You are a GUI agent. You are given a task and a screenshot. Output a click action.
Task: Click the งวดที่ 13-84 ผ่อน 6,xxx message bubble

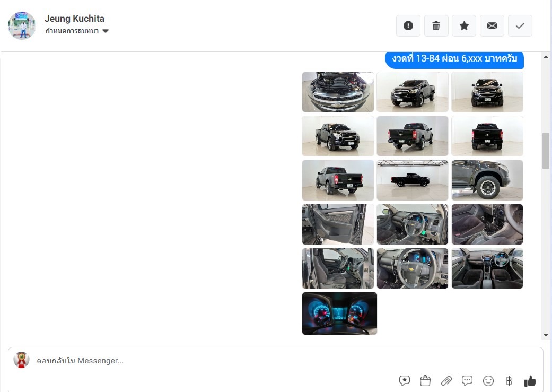pos(454,59)
